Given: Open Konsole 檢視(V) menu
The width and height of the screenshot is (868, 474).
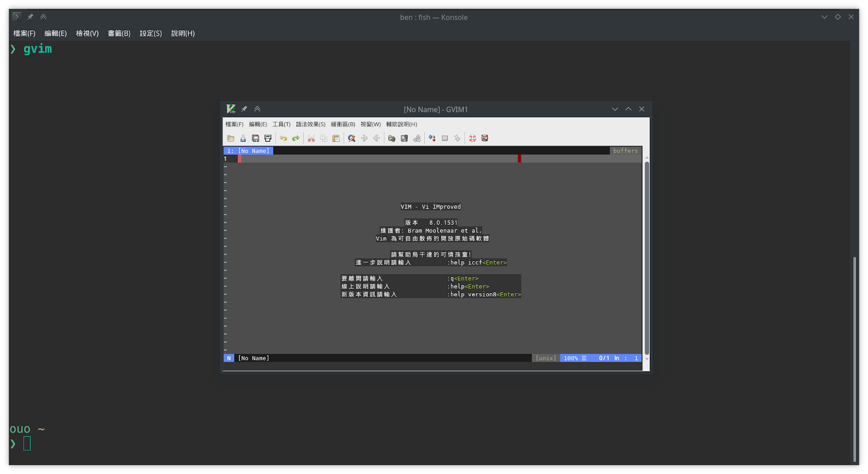Looking at the screenshot, I should coord(87,34).
